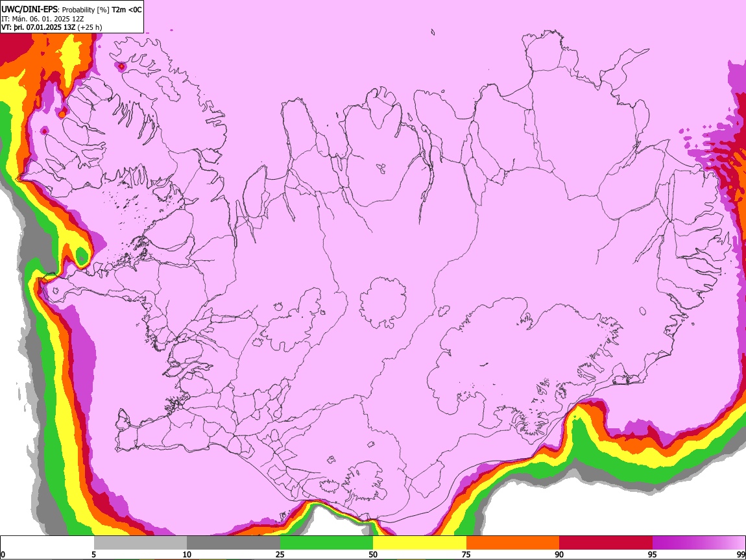Click the "Probability [%]" label
Image resolution: width=746 pixels, height=560 pixels.
coord(86,10)
